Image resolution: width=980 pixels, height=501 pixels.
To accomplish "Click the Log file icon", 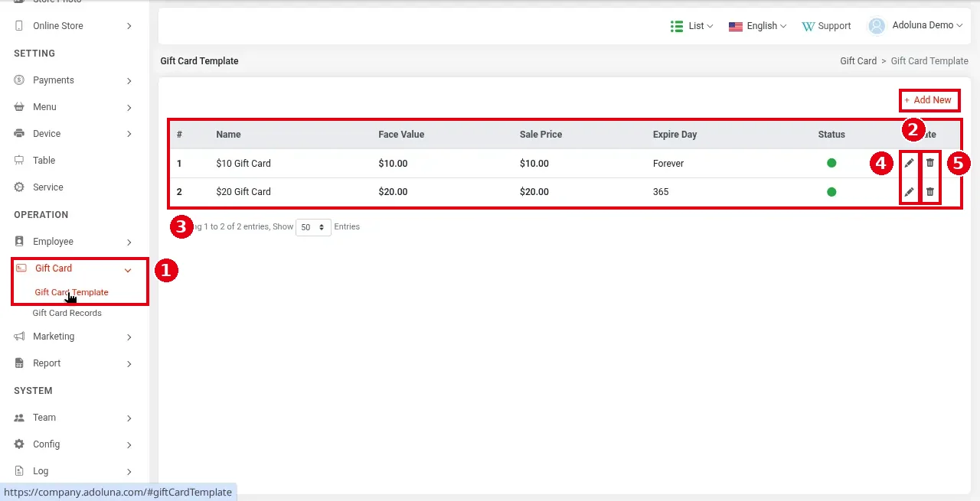I will pos(19,471).
